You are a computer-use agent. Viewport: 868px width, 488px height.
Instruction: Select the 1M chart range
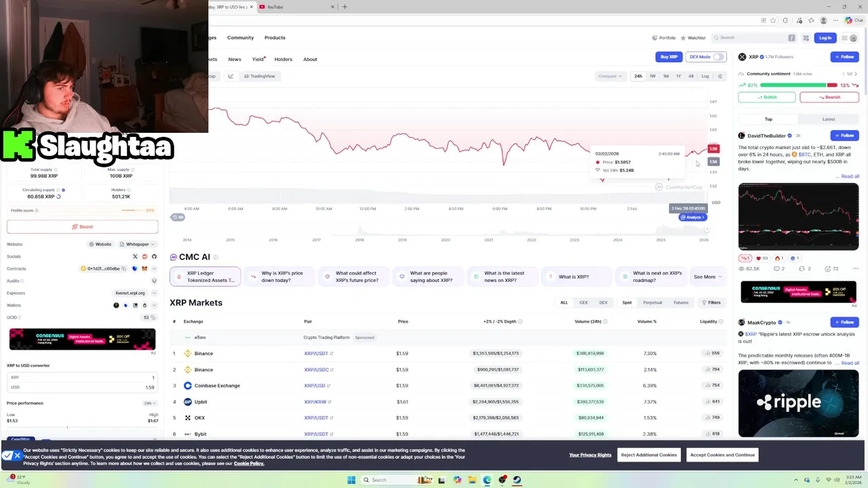pos(666,76)
